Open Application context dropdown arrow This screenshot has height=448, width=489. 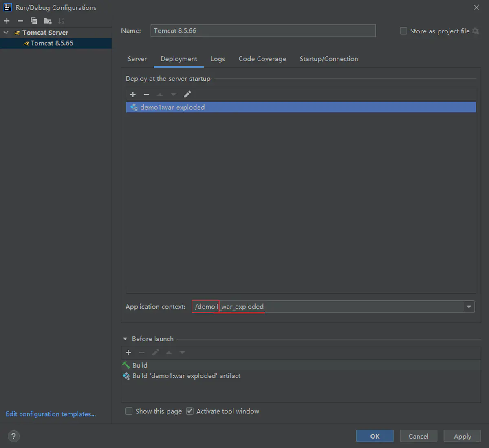click(469, 307)
